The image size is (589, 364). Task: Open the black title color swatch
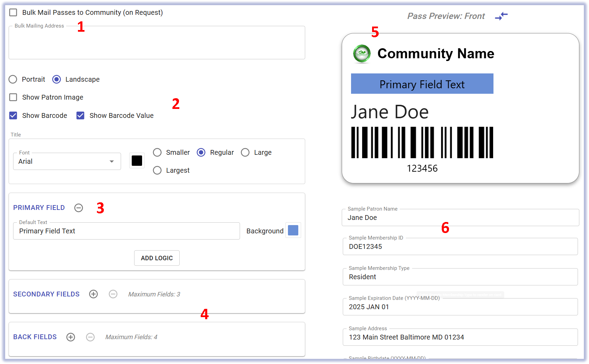click(137, 161)
